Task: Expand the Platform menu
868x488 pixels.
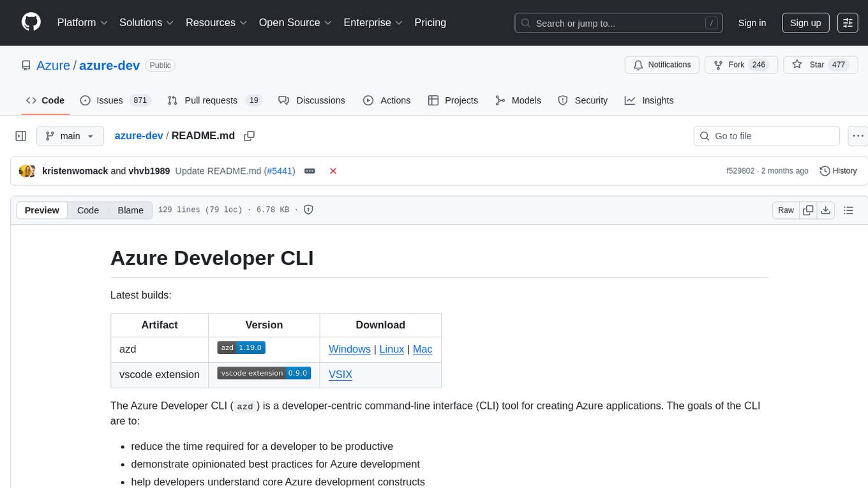Action: pos(82,22)
